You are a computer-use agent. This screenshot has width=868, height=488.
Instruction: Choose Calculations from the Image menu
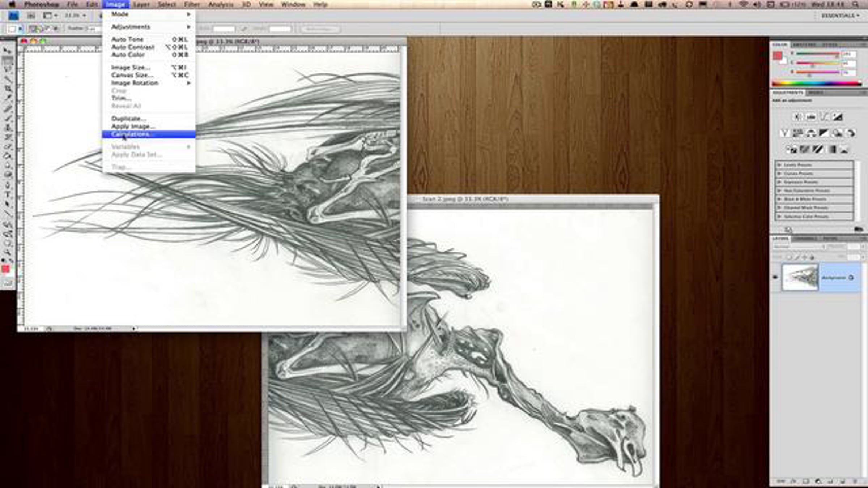(x=130, y=134)
